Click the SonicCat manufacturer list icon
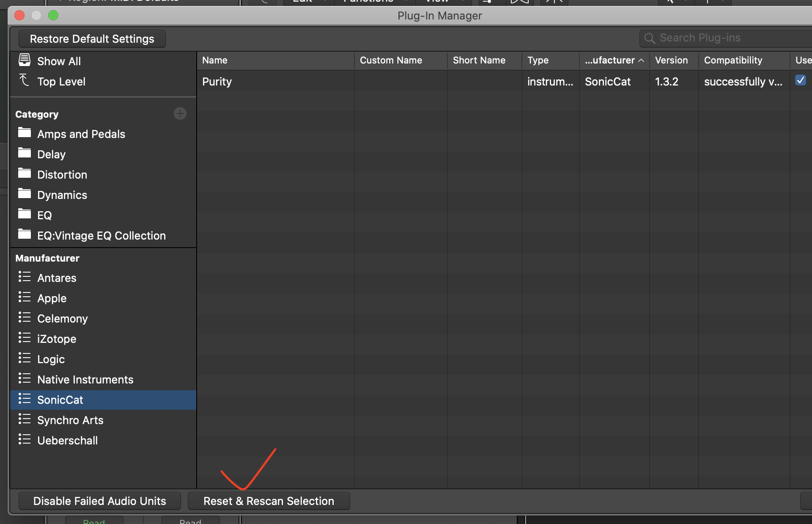The image size is (812, 524). coord(25,399)
